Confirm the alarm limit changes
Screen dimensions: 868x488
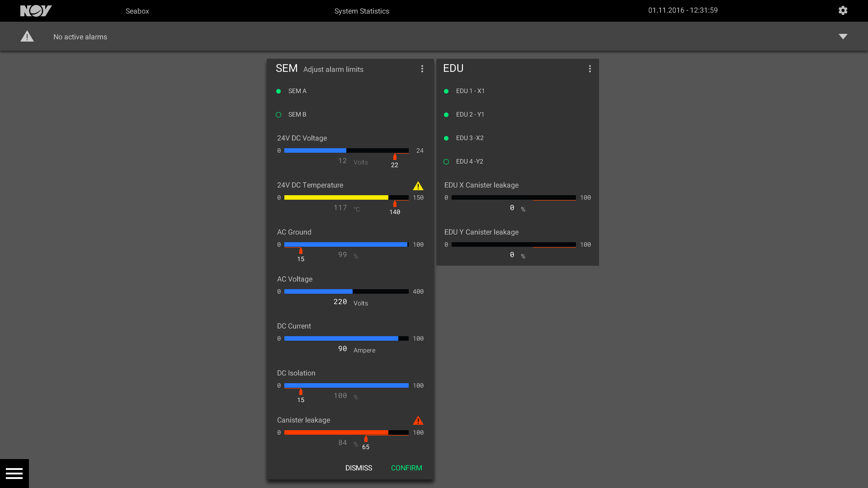406,468
